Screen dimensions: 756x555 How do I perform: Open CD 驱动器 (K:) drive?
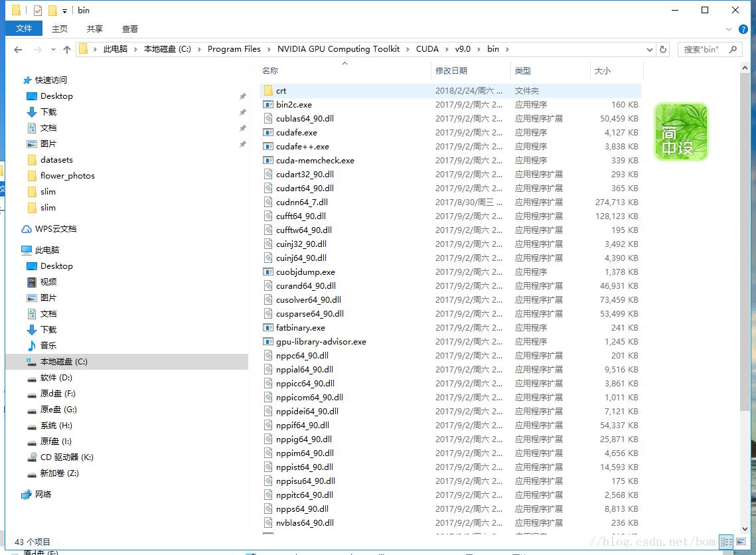tap(66, 457)
